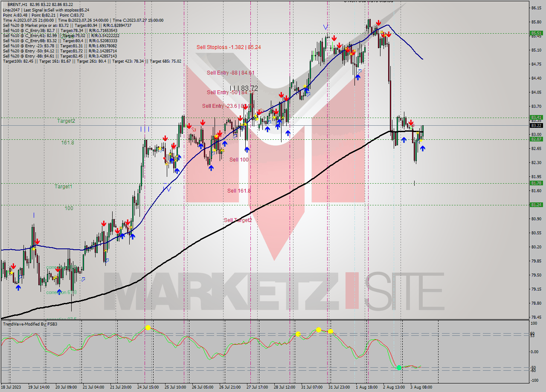The width and height of the screenshot is (546, 392).
Task: Click the yellow oscillator dot near 24 Jul 15:00
Action: click(148, 328)
